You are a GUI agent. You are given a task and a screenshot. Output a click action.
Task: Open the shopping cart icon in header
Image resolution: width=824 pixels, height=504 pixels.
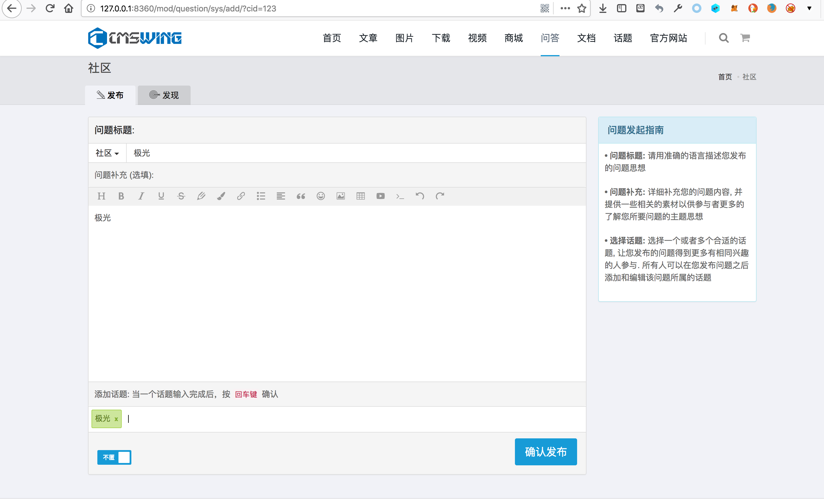pos(745,38)
